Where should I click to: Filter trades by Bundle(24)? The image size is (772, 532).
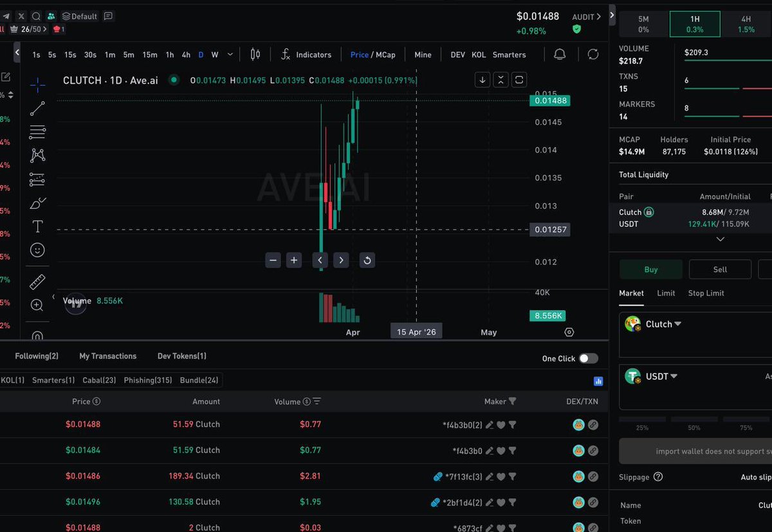(x=199, y=380)
